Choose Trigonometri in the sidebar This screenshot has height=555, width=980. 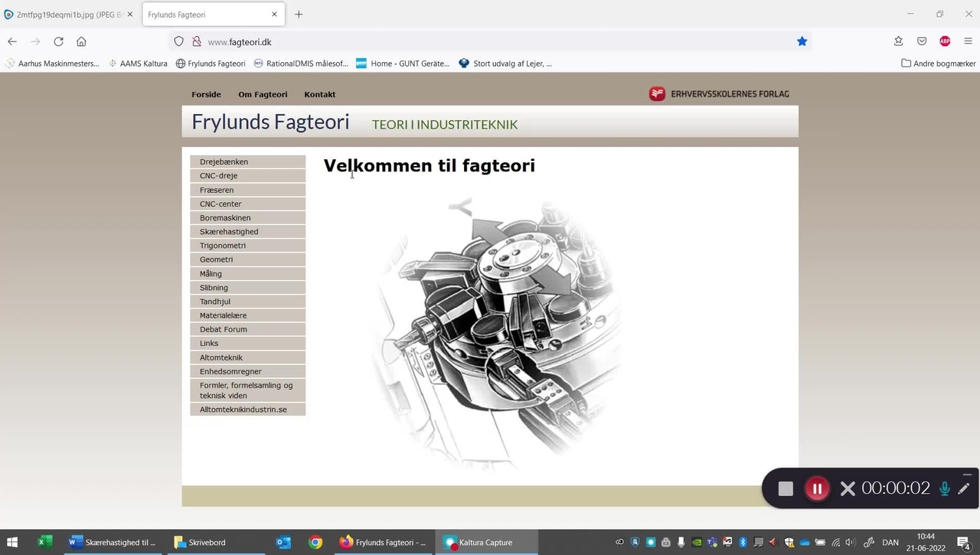pos(247,246)
